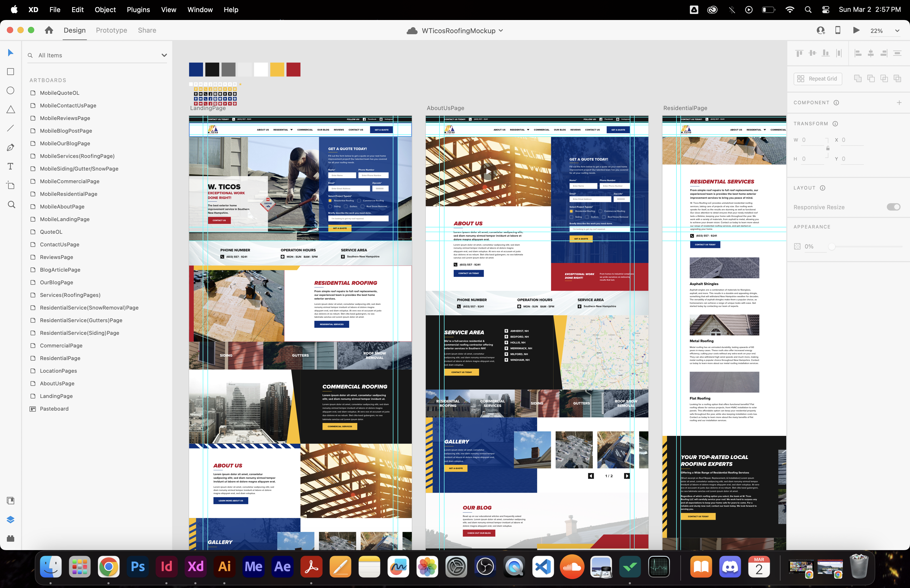Open the Plugins menu in menu bar
Viewport: 910px width, 588px height.
point(138,9)
